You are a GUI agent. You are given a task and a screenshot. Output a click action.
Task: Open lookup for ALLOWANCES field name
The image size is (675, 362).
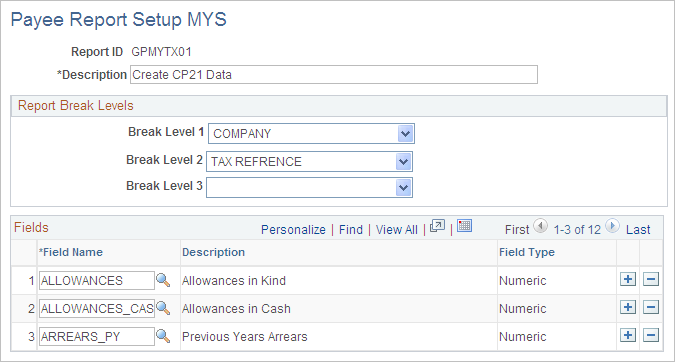(x=163, y=280)
